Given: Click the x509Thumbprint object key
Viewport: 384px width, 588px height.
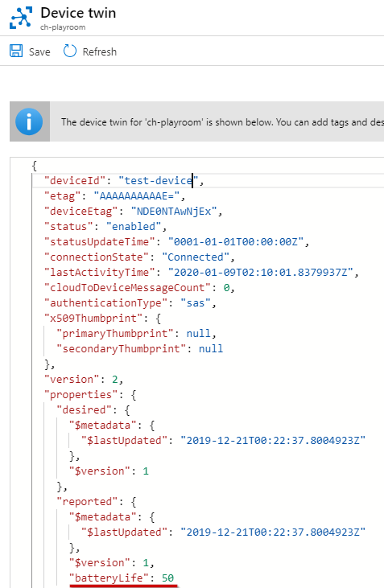Looking at the screenshot, I should tap(96, 319).
